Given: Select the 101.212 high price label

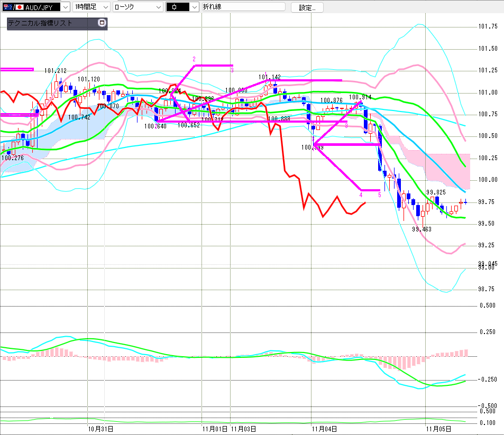Looking at the screenshot, I should [55, 71].
